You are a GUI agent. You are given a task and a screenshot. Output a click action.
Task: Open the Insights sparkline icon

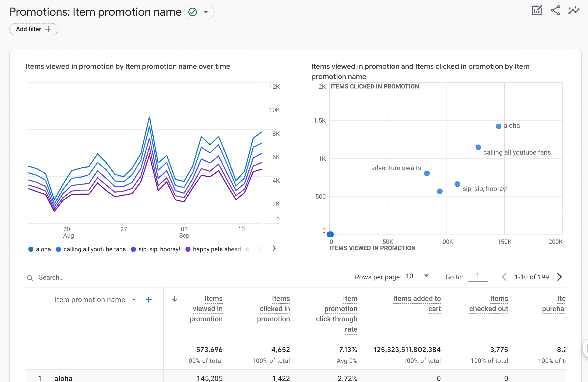click(x=574, y=11)
